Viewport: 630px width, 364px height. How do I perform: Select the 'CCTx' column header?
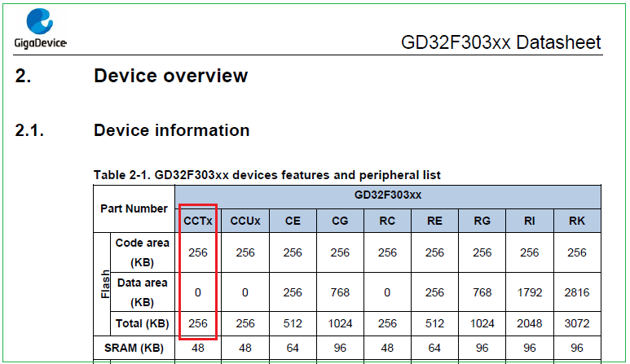[198, 221]
